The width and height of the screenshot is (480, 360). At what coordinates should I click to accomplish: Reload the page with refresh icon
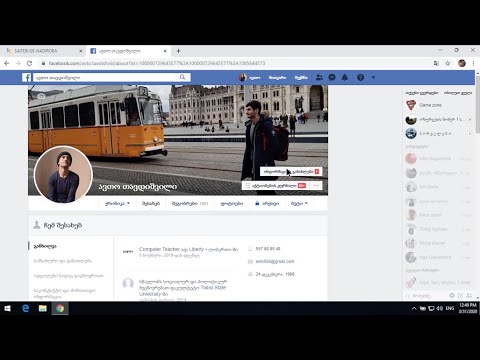click(29, 63)
